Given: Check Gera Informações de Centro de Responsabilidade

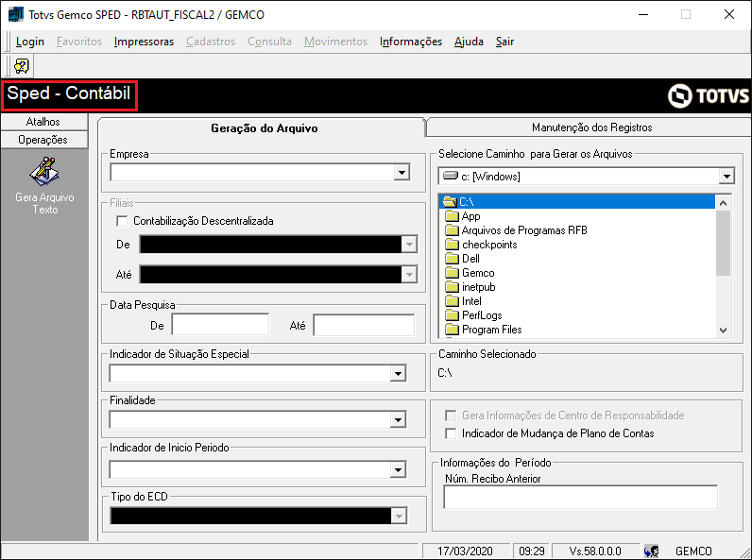Looking at the screenshot, I should coord(451,416).
